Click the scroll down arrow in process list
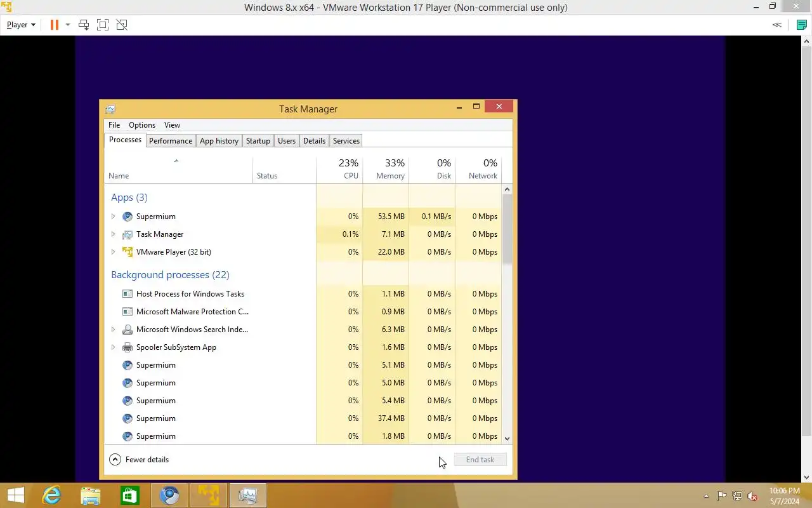The width and height of the screenshot is (812, 508). (507, 438)
